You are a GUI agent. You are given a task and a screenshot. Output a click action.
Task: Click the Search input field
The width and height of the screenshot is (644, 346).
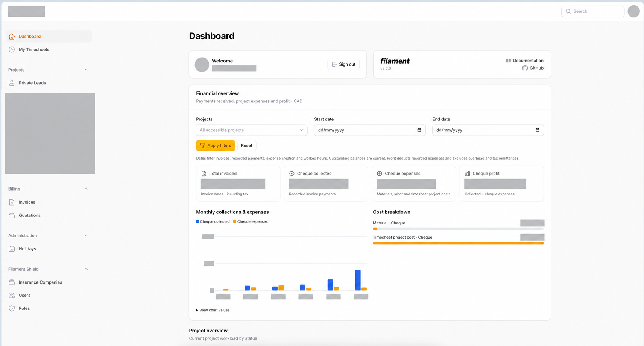tap(593, 11)
